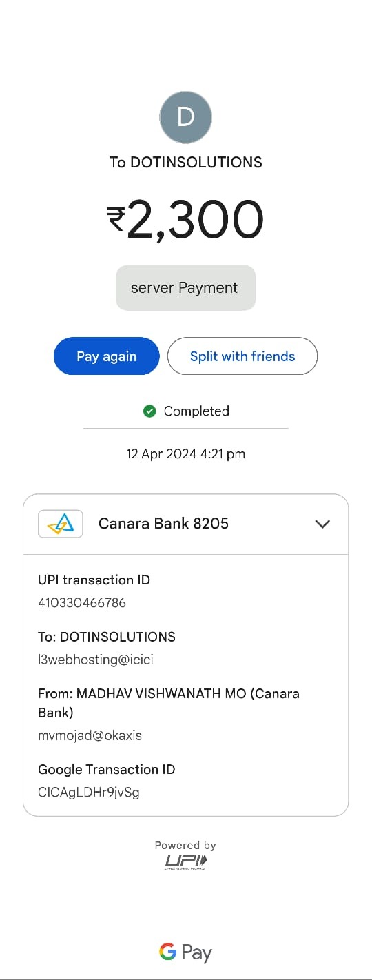Tap the Canara Bank 8205 header row
This screenshot has width=372, height=980.
[x=186, y=524]
